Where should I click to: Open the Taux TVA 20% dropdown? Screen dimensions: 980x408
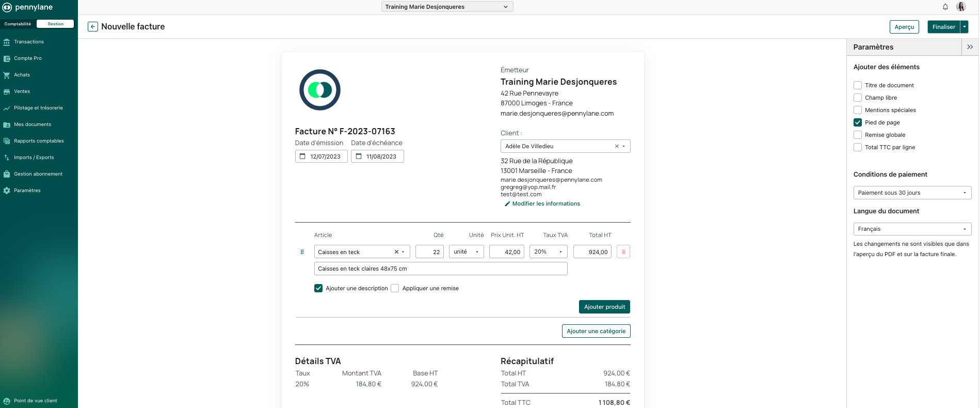point(549,252)
